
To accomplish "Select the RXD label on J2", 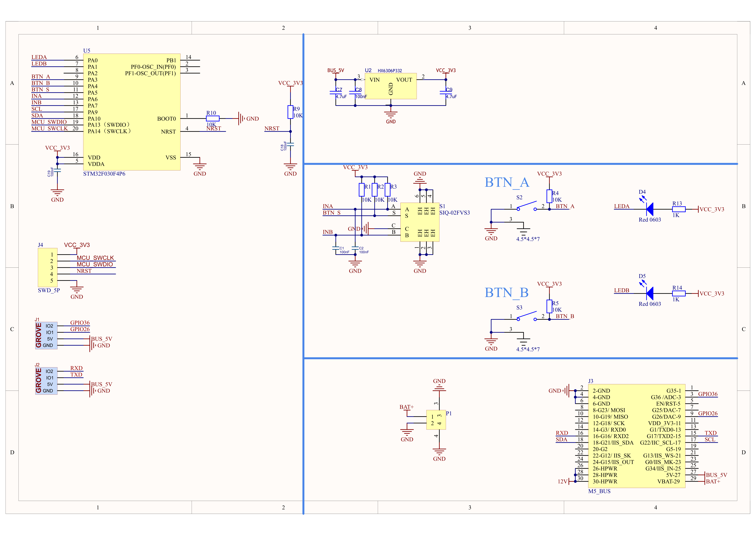I will tap(76, 368).
